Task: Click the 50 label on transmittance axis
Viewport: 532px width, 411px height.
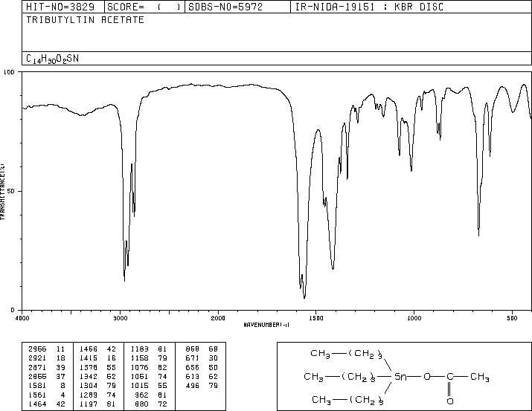Action: (x=11, y=191)
